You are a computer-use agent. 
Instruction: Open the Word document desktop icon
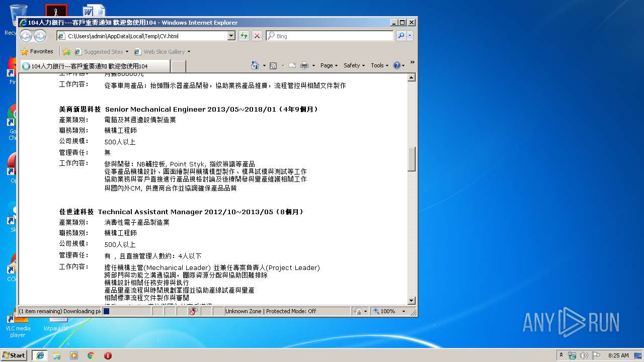click(x=94, y=11)
